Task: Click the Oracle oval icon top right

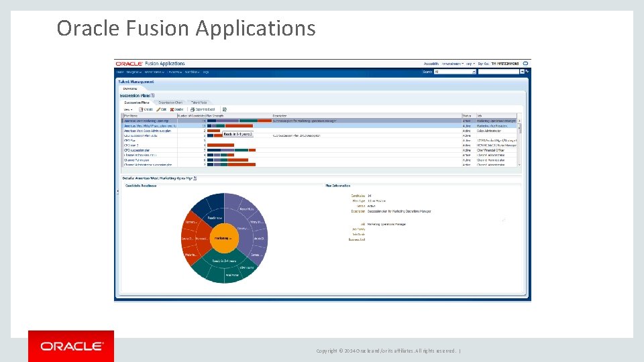Action: (x=525, y=64)
